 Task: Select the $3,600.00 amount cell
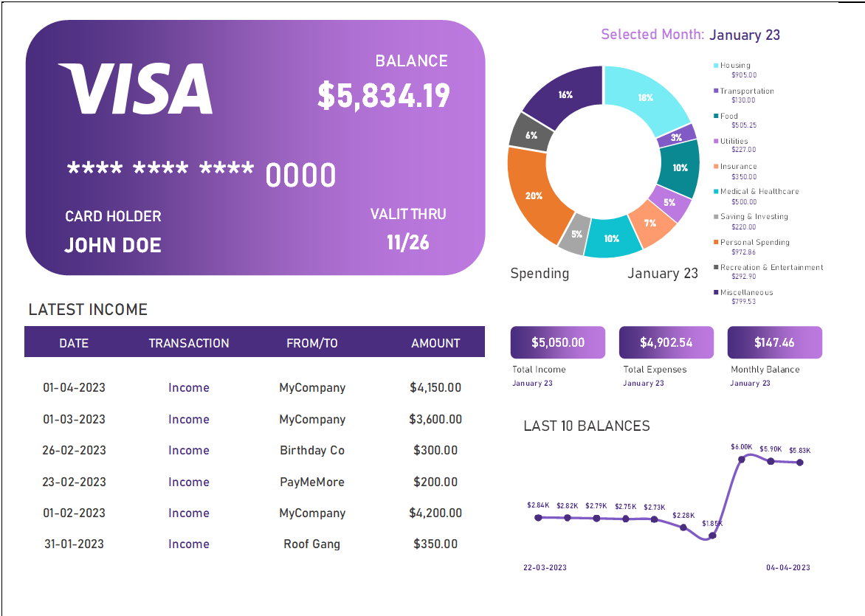point(435,419)
